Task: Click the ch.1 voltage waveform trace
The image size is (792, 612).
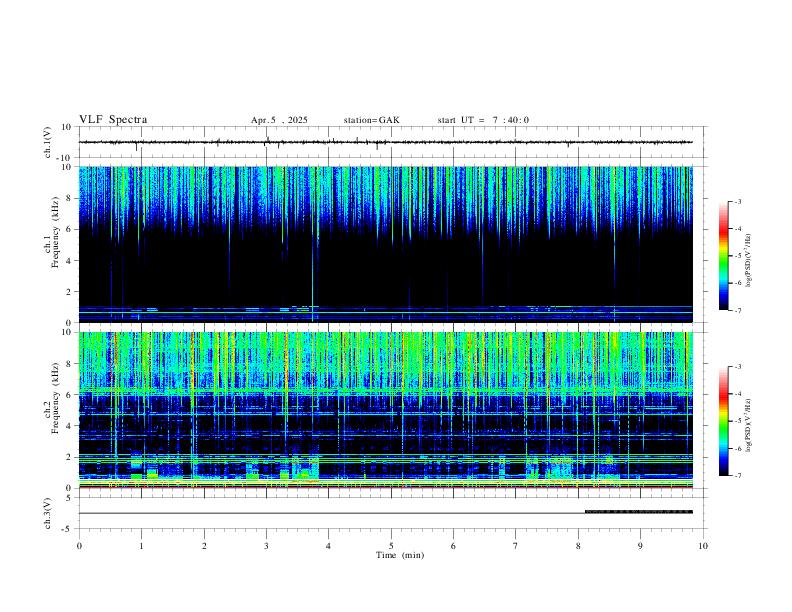Action: (x=385, y=142)
